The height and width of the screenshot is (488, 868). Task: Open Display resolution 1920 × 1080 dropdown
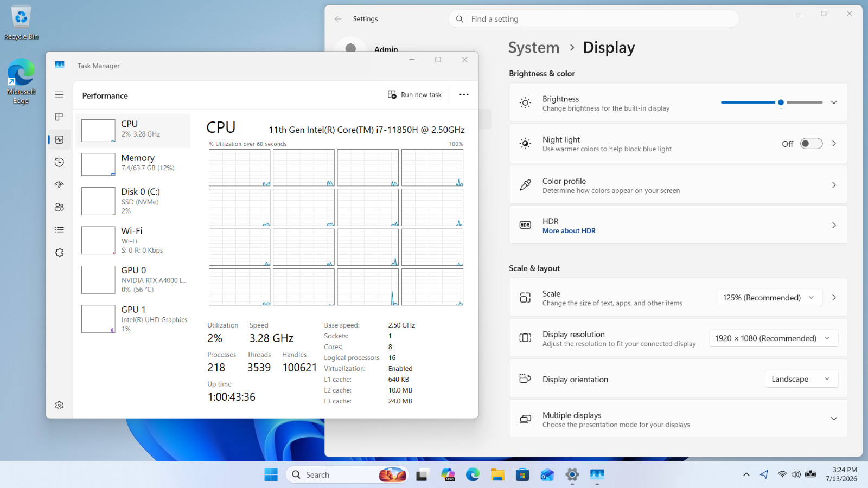point(773,338)
